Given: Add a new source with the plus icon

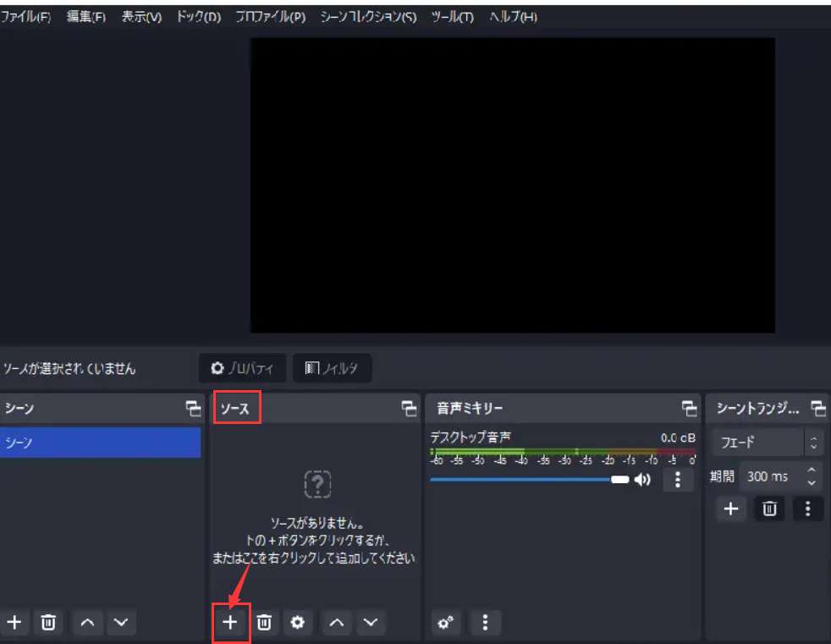Looking at the screenshot, I should [230, 622].
